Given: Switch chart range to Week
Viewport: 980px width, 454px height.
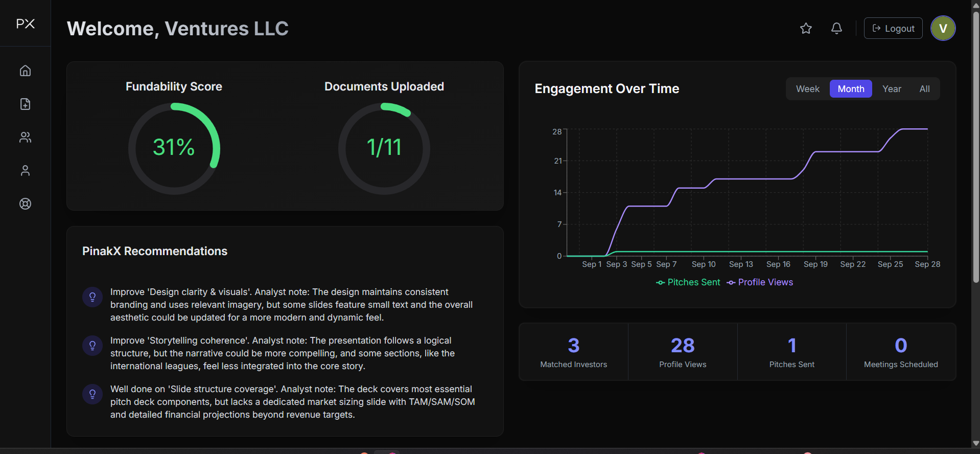Looking at the screenshot, I should 807,89.
